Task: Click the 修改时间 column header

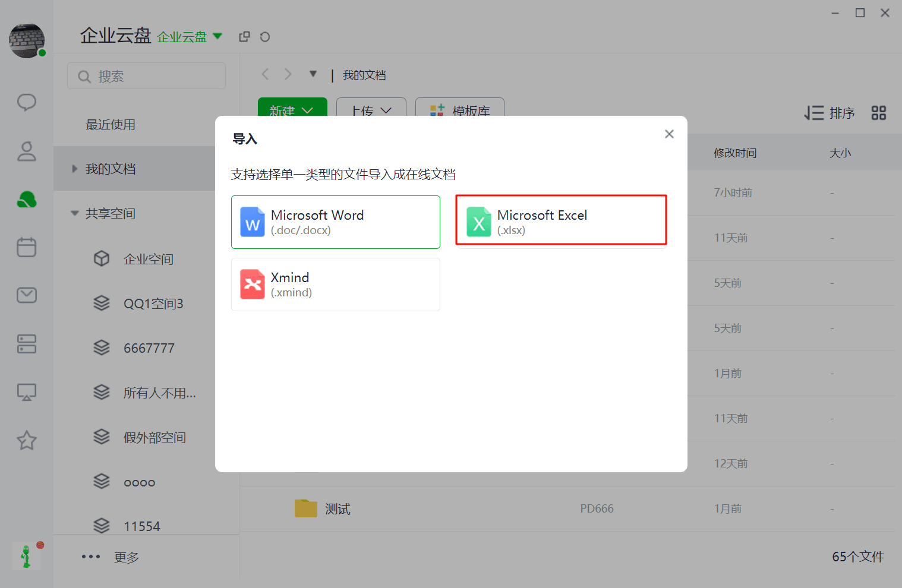Action: pos(735,153)
